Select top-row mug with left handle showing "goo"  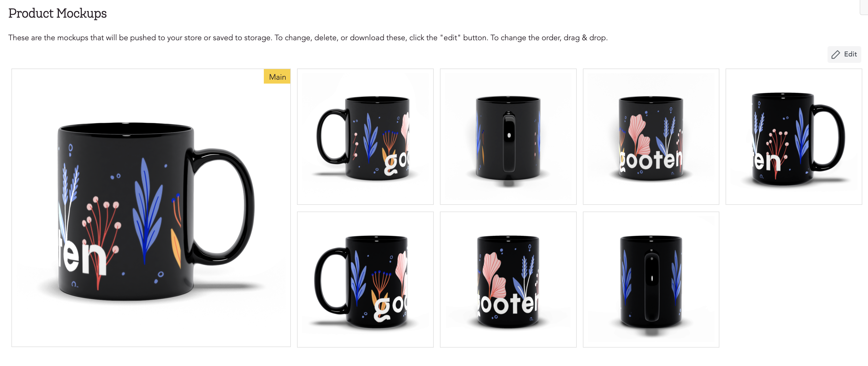pyautogui.click(x=365, y=137)
